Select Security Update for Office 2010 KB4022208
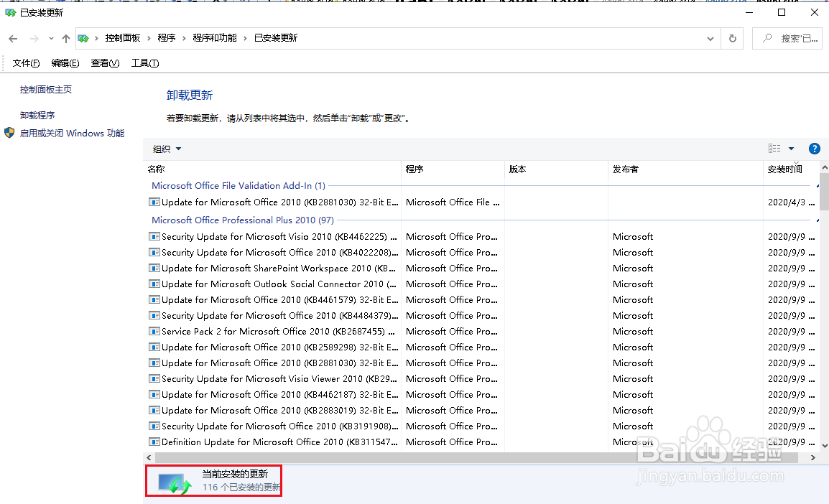 [481, 253]
